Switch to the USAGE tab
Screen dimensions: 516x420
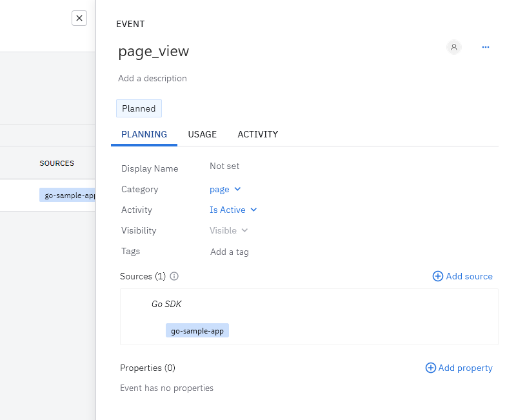click(x=202, y=134)
